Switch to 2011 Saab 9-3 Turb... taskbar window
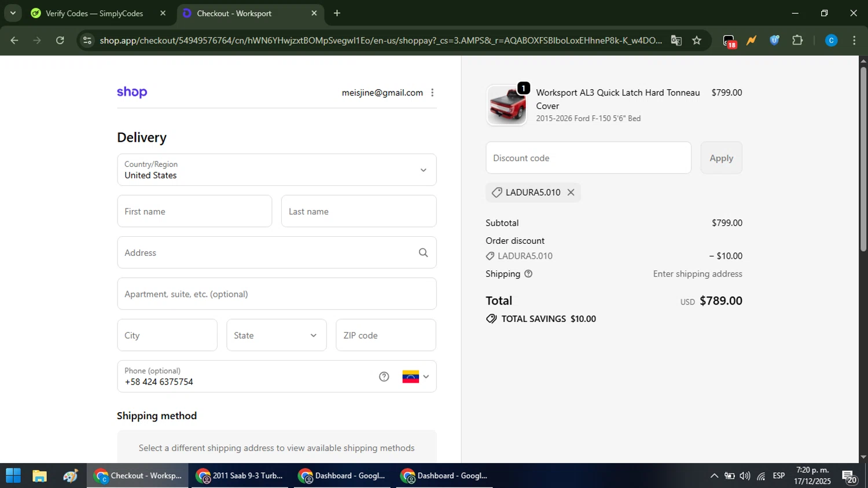 pyautogui.click(x=240, y=476)
